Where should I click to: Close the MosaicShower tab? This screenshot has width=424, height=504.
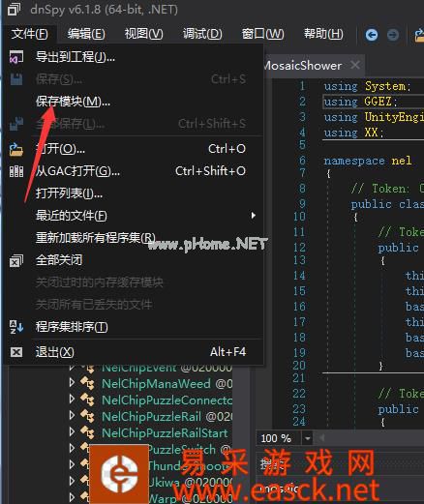point(355,65)
